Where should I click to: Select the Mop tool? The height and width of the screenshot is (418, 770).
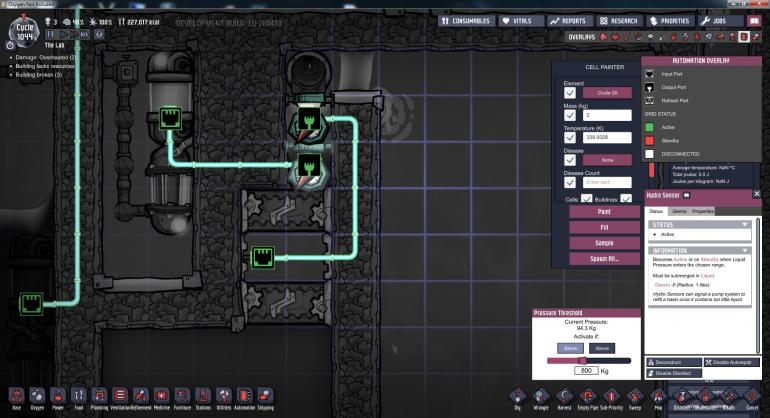(658, 396)
